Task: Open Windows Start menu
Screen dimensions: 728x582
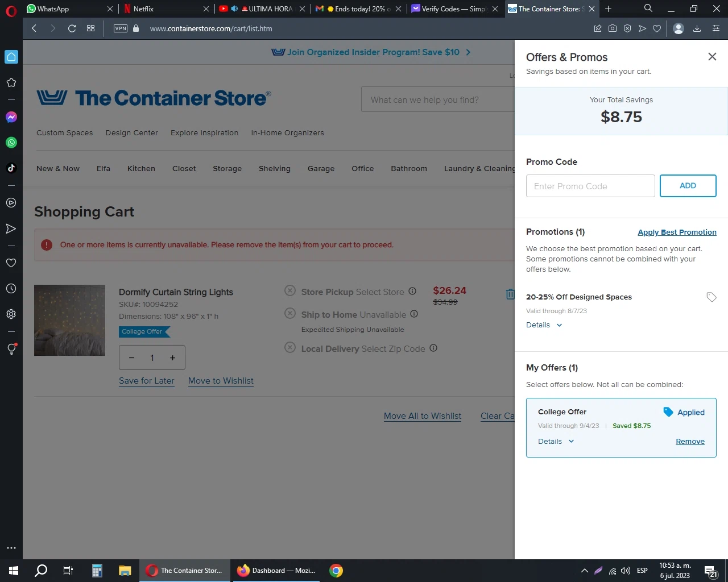Action: point(14,571)
